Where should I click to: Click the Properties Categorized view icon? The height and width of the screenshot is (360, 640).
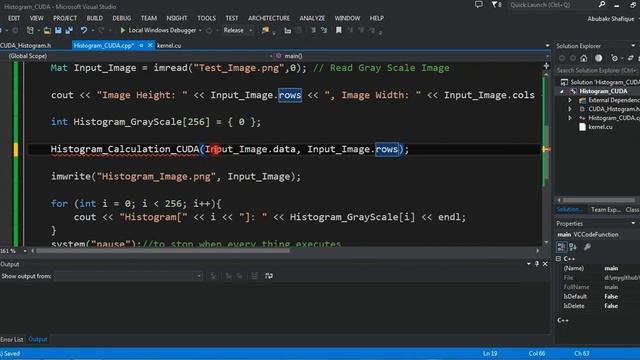(562, 247)
